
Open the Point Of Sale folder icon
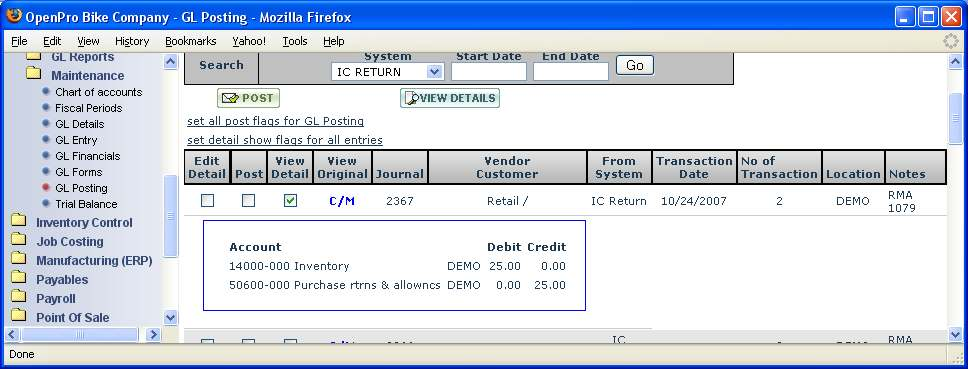[19, 316]
